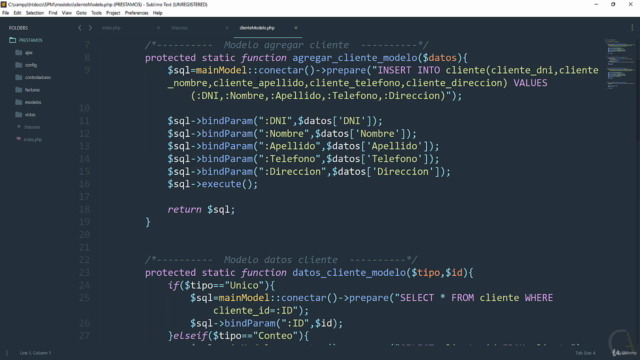Click the 'return $sql;' statement
The height and width of the screenshot is (360, 640).
point(201,210)
